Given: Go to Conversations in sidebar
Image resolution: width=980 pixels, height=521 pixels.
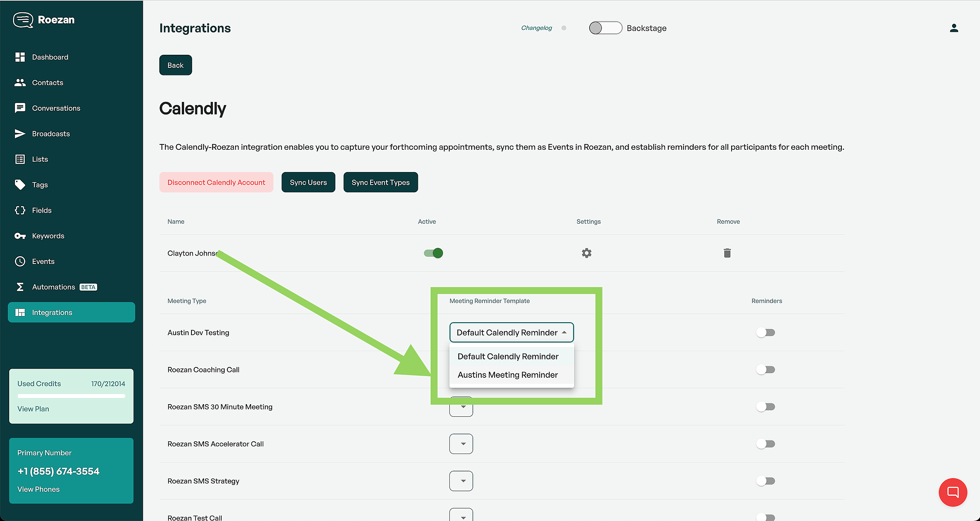Looking at the screenshot, I should pyautogui.click(x=56, y=108).
